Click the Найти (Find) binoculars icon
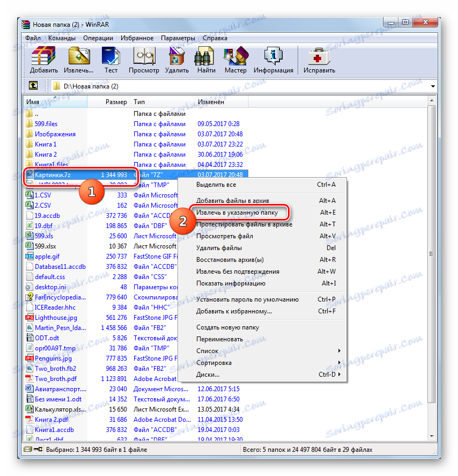Screen dimensions: 458x476 (x=204, y=56)
